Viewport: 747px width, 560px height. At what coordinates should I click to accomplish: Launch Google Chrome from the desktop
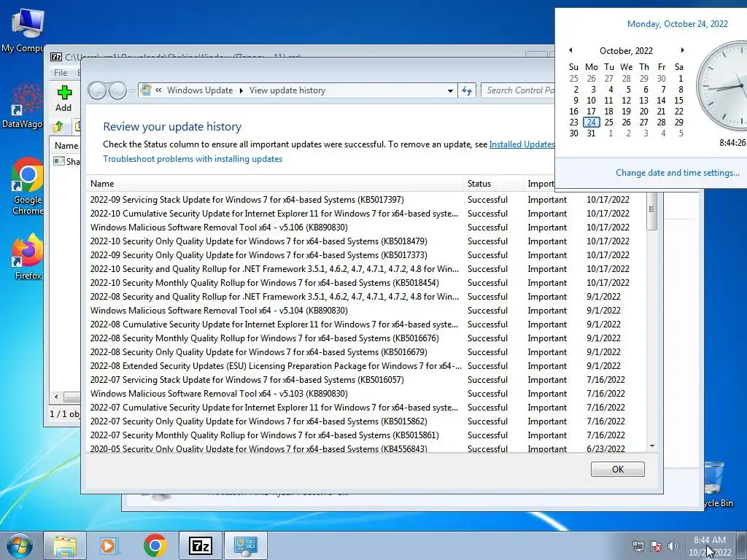27,186
